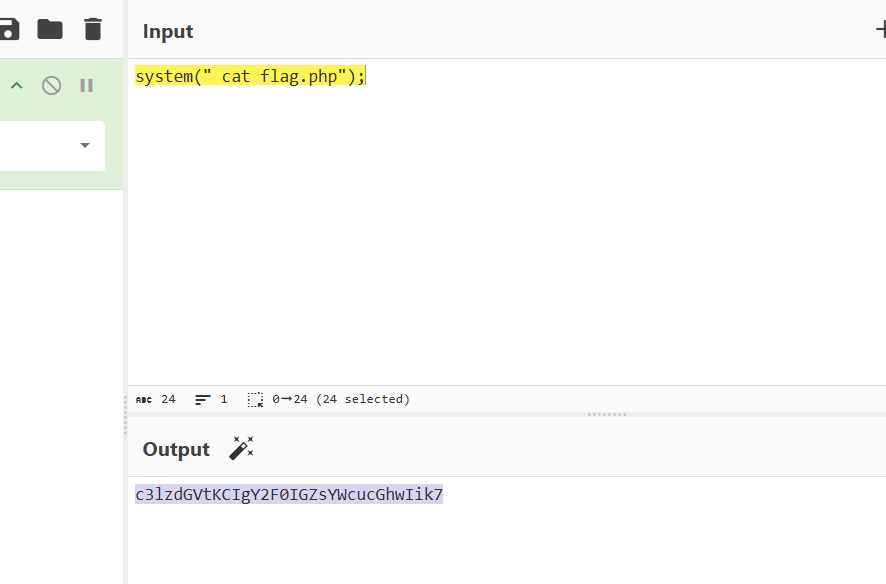Viewport: 886px width, 584px height.
Task: Click the Save recipe floppy disk icon
Action: 9,29
